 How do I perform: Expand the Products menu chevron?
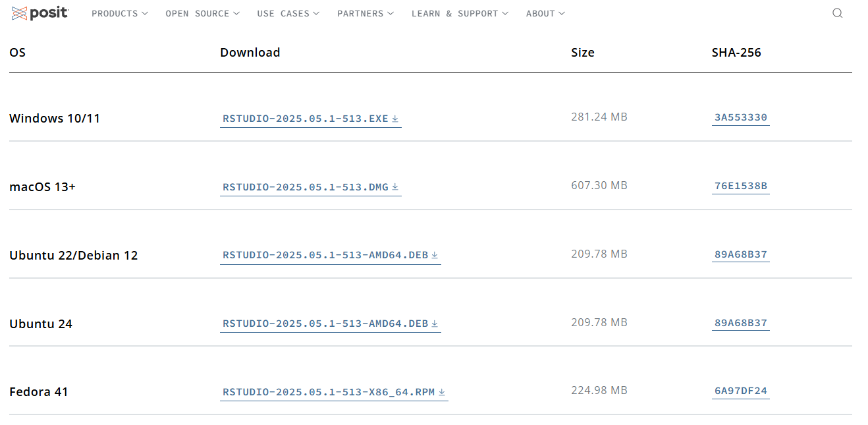pos(145,13)
